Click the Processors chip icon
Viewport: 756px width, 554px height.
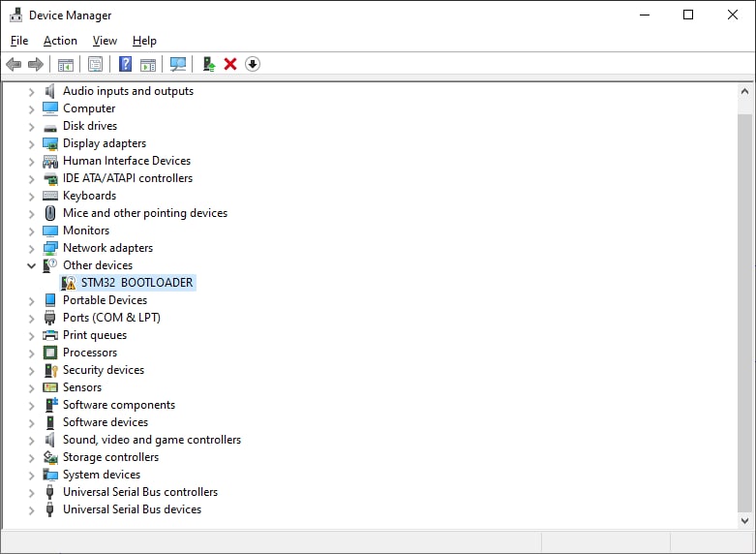click(50, 353)
